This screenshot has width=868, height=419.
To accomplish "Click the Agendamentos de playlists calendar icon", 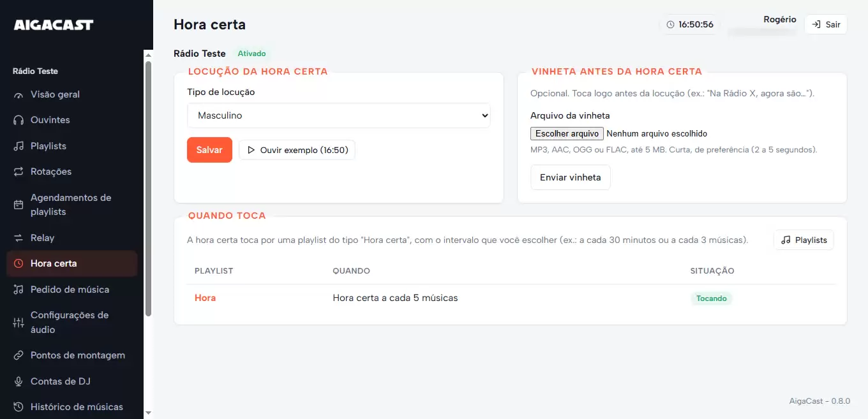I will [x=19, y=205].
